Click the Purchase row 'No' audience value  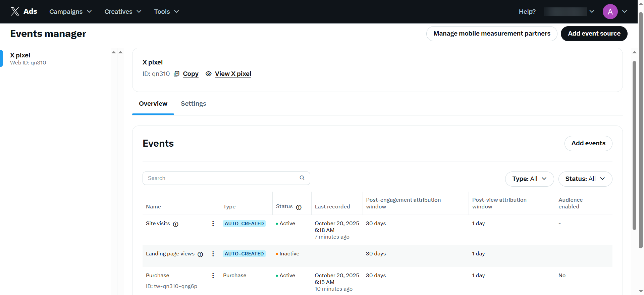pos(562,276)
